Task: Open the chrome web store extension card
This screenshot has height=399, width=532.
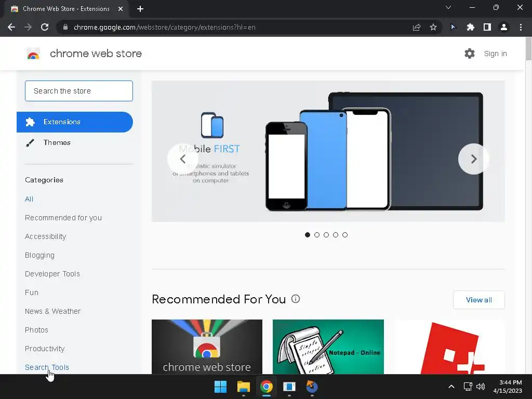Action: [207, 347]
